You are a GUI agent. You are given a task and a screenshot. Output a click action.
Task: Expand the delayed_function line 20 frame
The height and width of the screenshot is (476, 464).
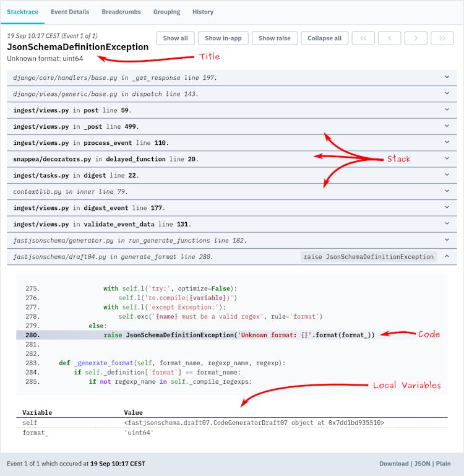(447, 158)
